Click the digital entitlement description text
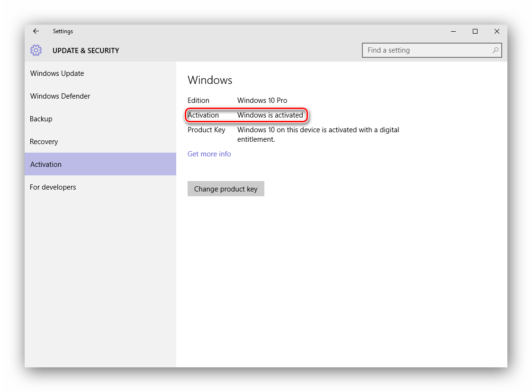 click(318, 135)
